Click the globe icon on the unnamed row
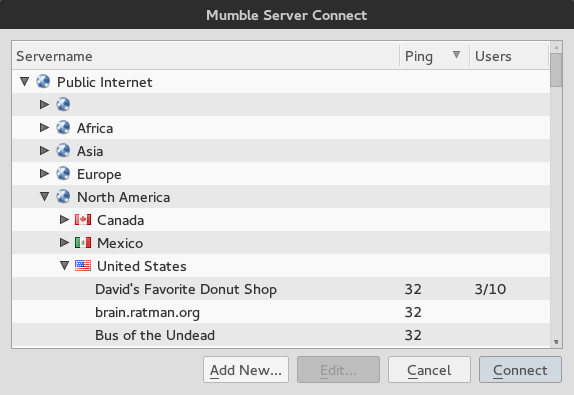 (x=63, y=104)
